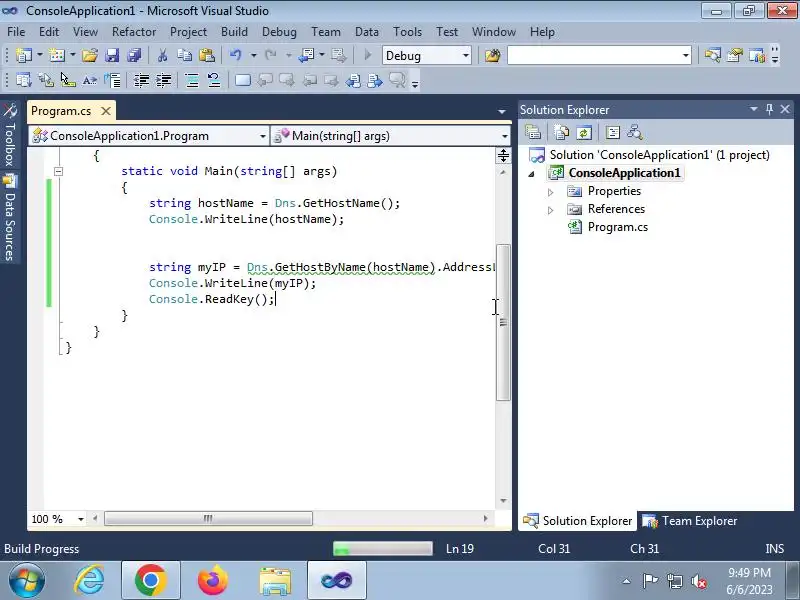Open Google Chrome from the taskbar
The image size is (800, 600).
[x=151, y=581]
